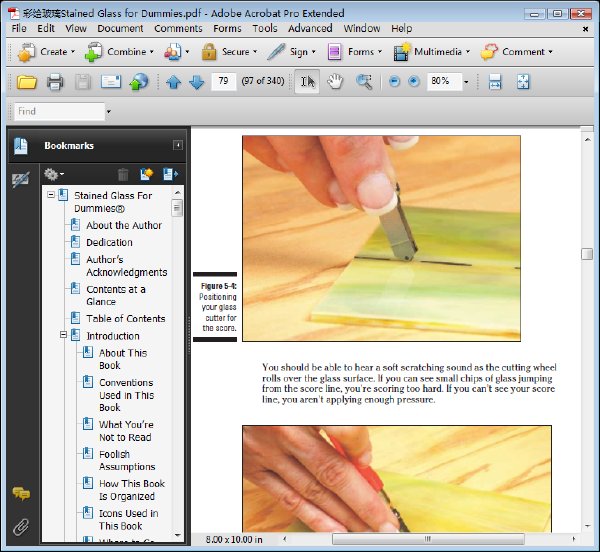This screenshot has height=552, width=600.
Task: Click the Fit Page icon
Action: pos(523,81)
